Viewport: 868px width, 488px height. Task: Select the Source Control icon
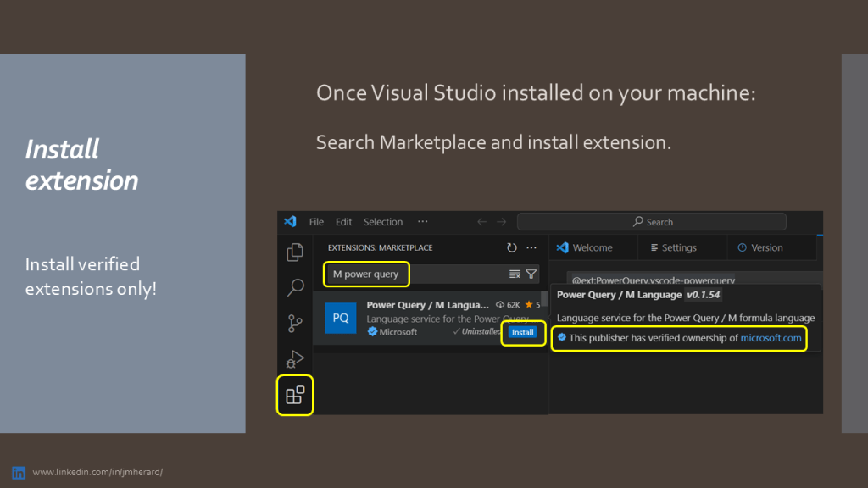coord(295,323)
